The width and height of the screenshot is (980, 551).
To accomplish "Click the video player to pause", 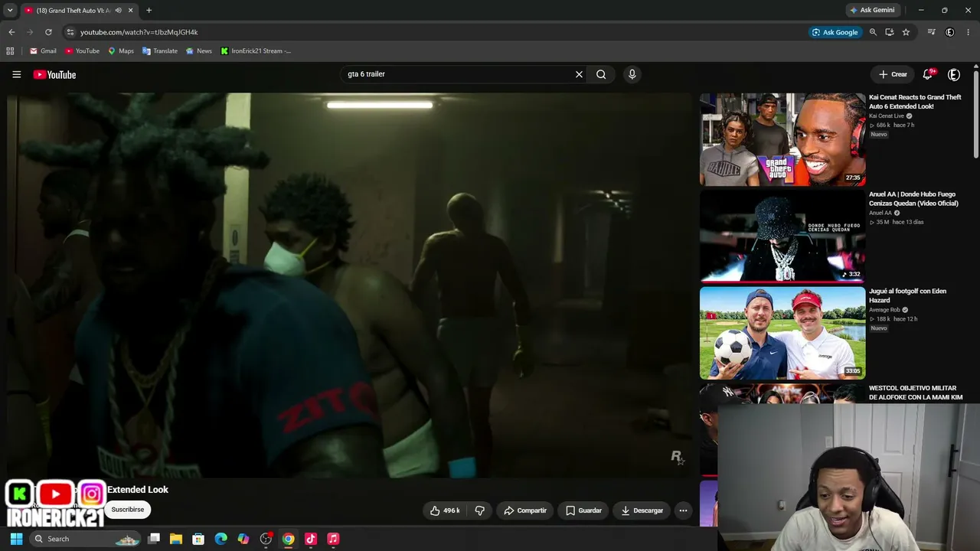I will click(x=350, y=285).
